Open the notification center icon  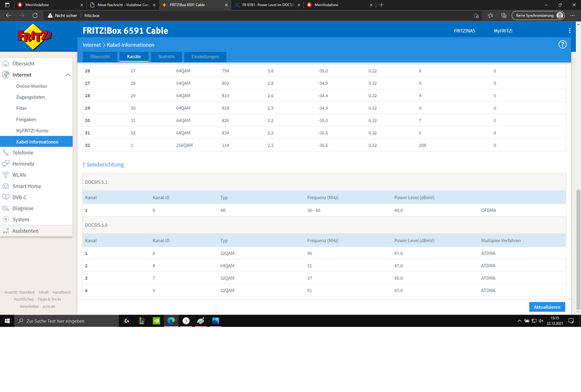[571, 321]
